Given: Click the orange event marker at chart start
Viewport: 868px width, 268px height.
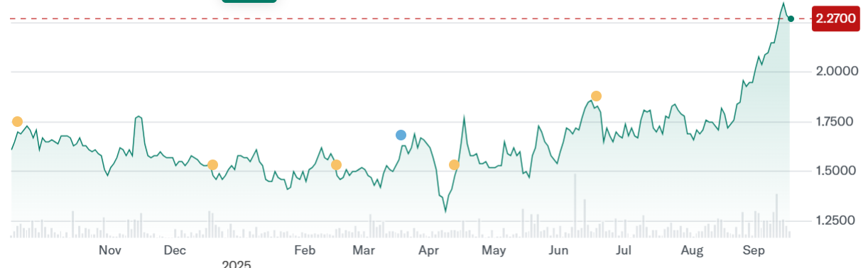Looking at the screenshot, I should point(17,121).
